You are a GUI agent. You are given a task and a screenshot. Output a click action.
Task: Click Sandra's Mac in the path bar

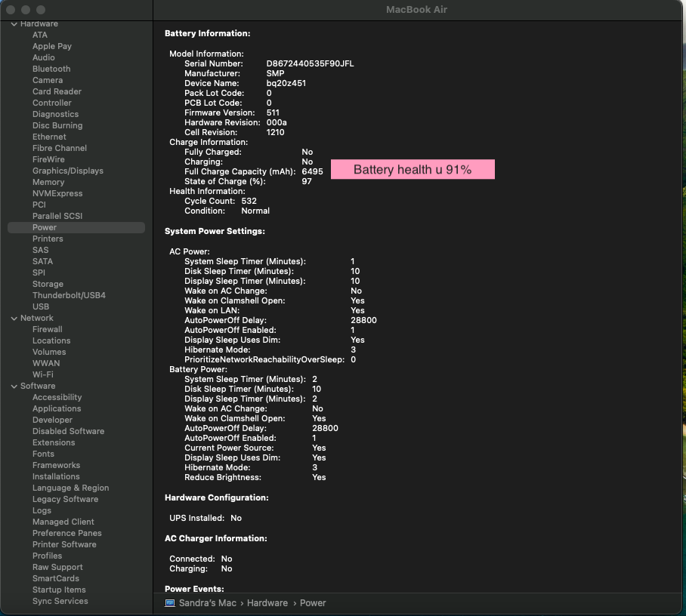click(207, 603)
